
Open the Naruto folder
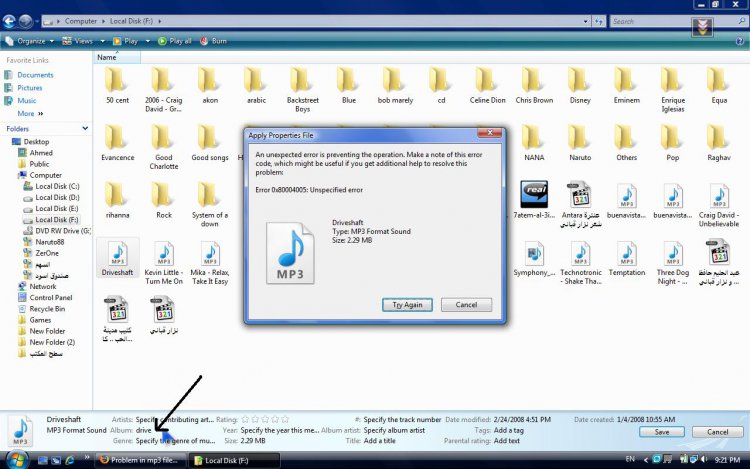tap(580, 143)
